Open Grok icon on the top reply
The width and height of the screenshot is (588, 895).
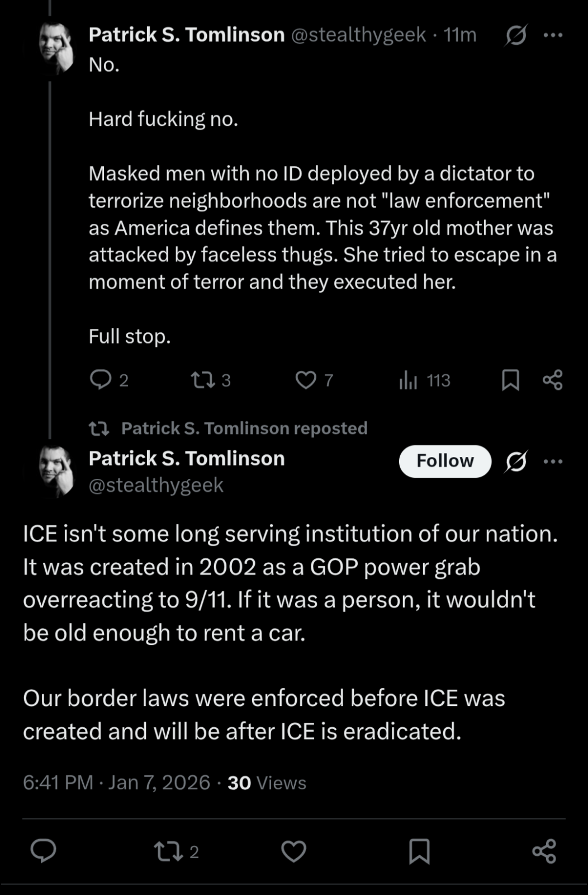515,36
